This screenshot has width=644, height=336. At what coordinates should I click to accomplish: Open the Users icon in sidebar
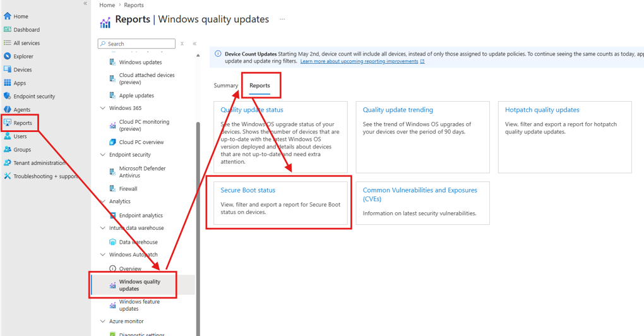(8, 136)
